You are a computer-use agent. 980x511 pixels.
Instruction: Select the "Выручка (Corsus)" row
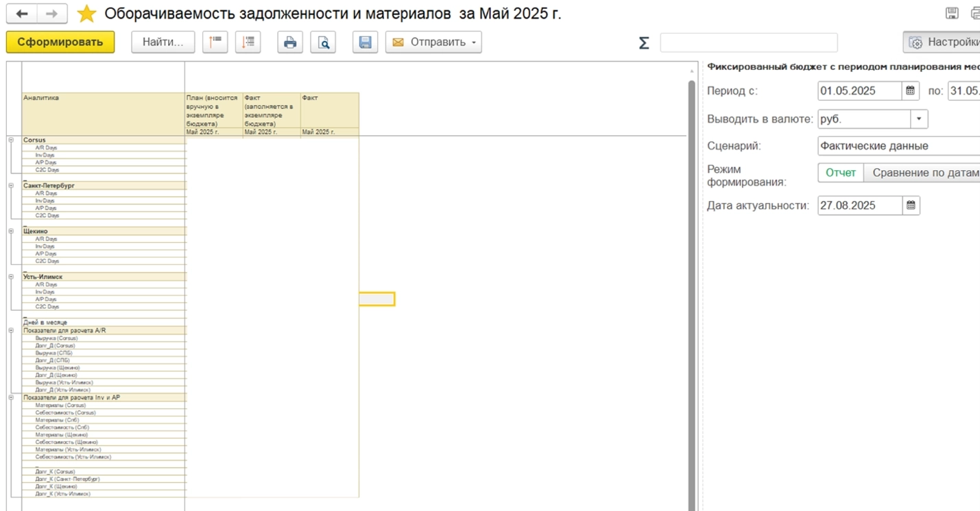point(104,338)
